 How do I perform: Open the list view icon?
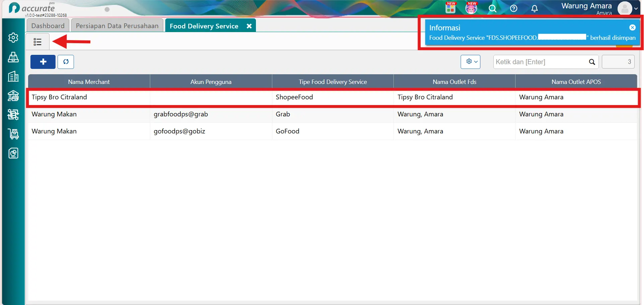click(x=37, y=42)
